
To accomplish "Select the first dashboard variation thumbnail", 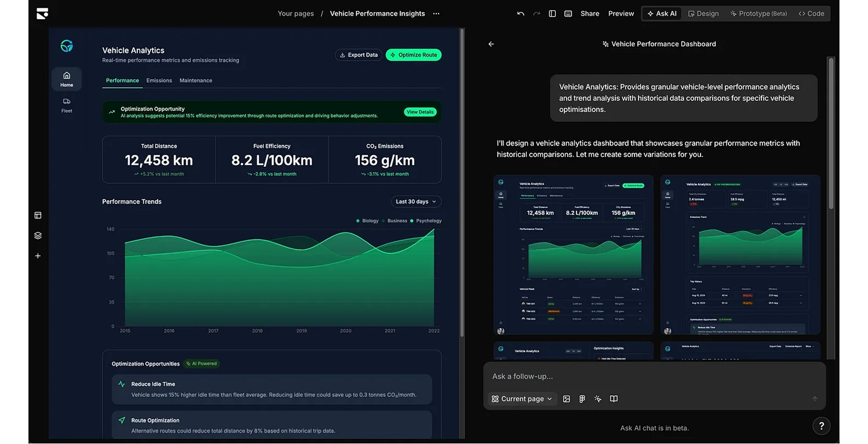I will (x=574, y=255).
